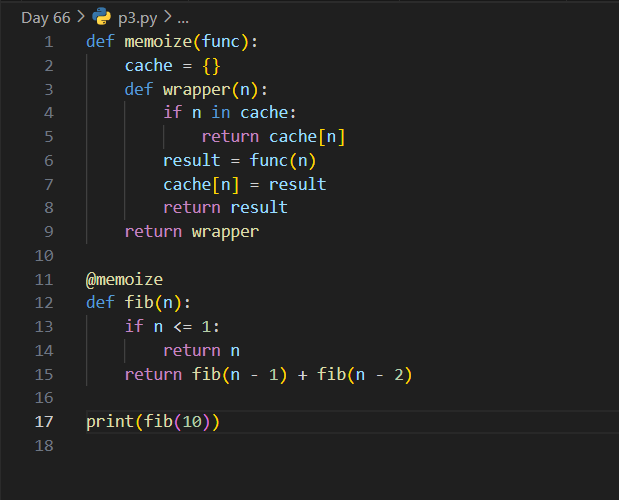Screen dimensions: 619x500
Task: Click 'fib(n - 2)' on line 15
Action: (365, 375)
